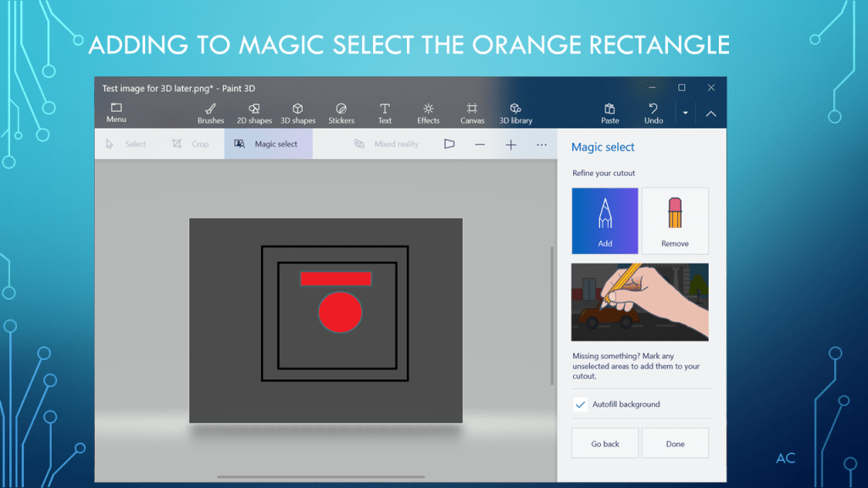
Task: Open the Canvas settings
Action: pos(472,113)
